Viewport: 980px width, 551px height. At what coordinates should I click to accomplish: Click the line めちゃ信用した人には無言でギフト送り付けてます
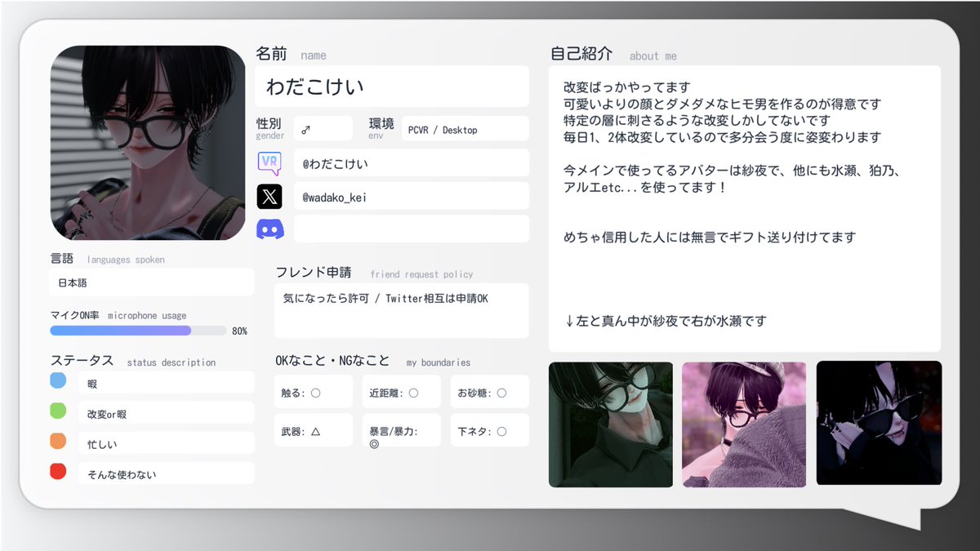point(710,238)
